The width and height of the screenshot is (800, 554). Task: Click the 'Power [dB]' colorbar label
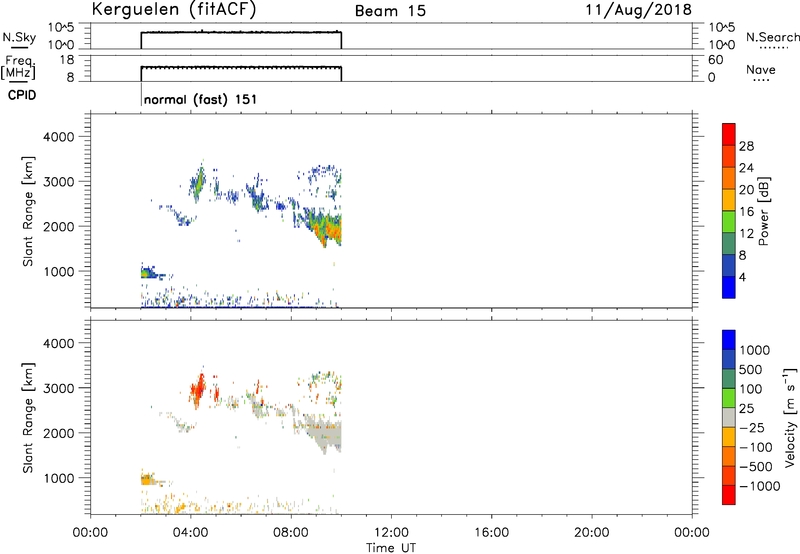[763, 211]
